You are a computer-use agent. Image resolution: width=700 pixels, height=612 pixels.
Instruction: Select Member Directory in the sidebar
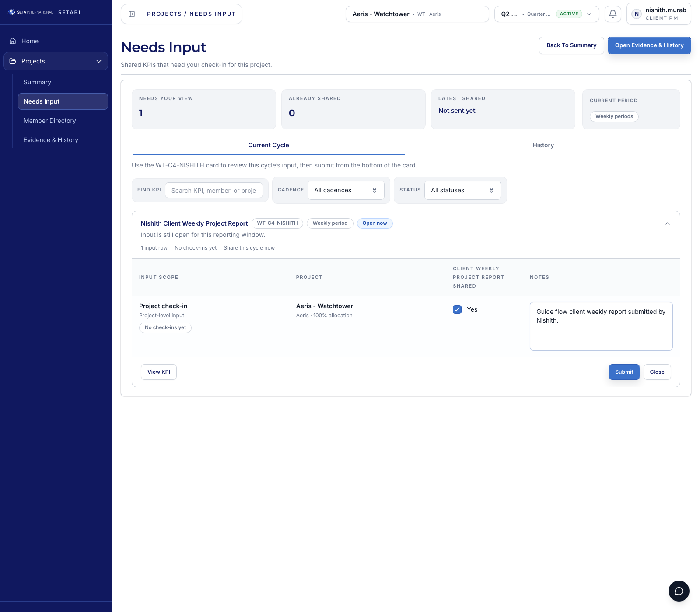coord(49,121)
